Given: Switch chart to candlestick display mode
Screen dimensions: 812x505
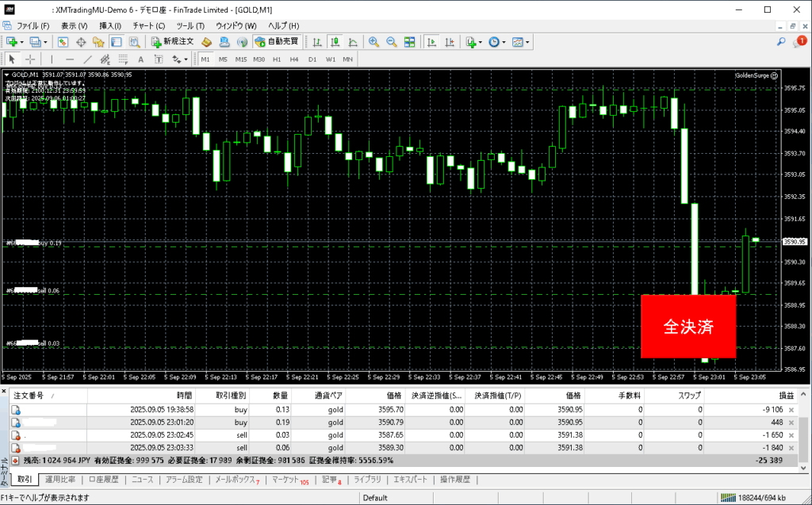Looking at the screenshot, I should click(335, 42).
